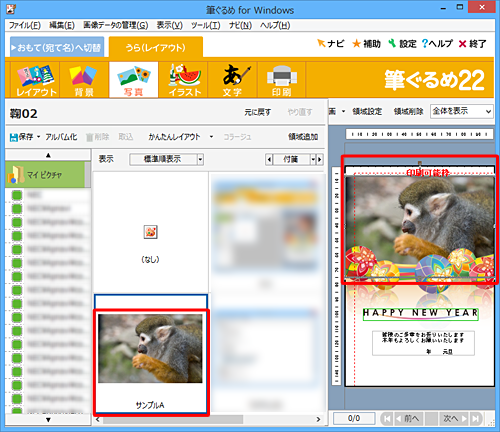This screenshot has height=432, width=500.
Task: Open the ツール(T) menu
Action: point(205,25)
